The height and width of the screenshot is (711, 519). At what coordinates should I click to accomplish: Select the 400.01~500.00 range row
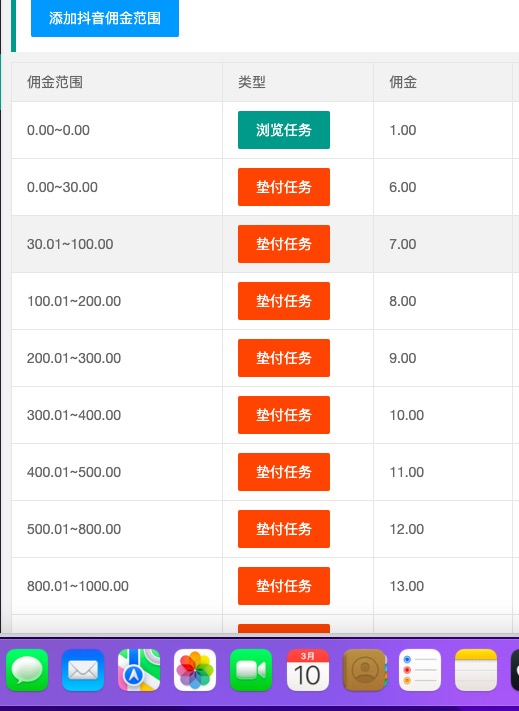click(x=265, y=472)
